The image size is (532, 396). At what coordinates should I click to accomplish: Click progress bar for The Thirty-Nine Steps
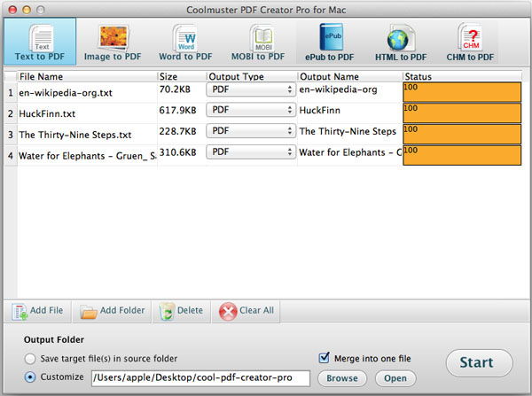pyautogui.click(x=462, y=135)
